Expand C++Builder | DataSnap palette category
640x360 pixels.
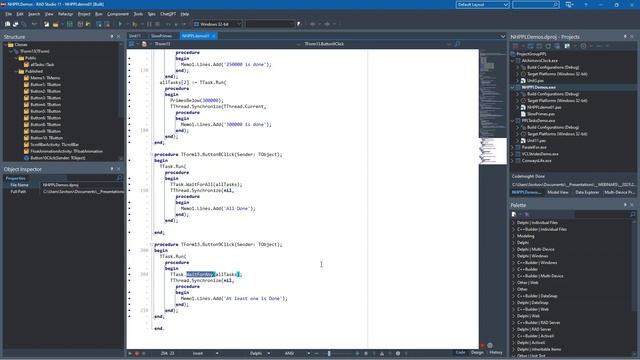(513, 296)
